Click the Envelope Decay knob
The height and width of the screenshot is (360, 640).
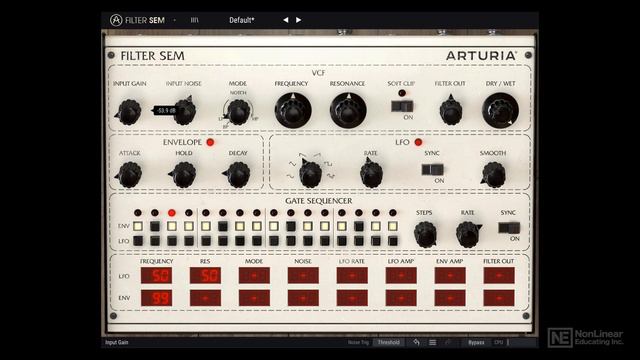point(238,175)
